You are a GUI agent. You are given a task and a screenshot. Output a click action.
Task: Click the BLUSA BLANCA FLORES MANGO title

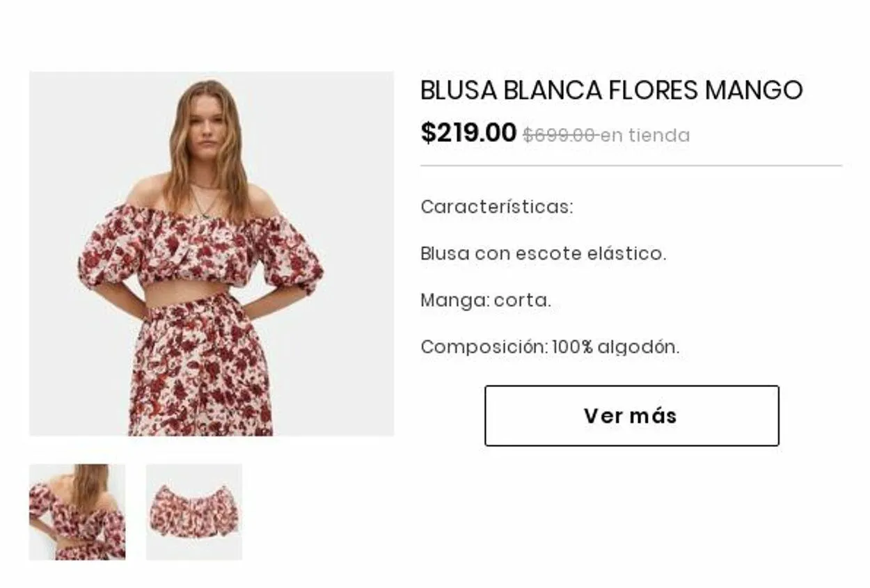611,90
